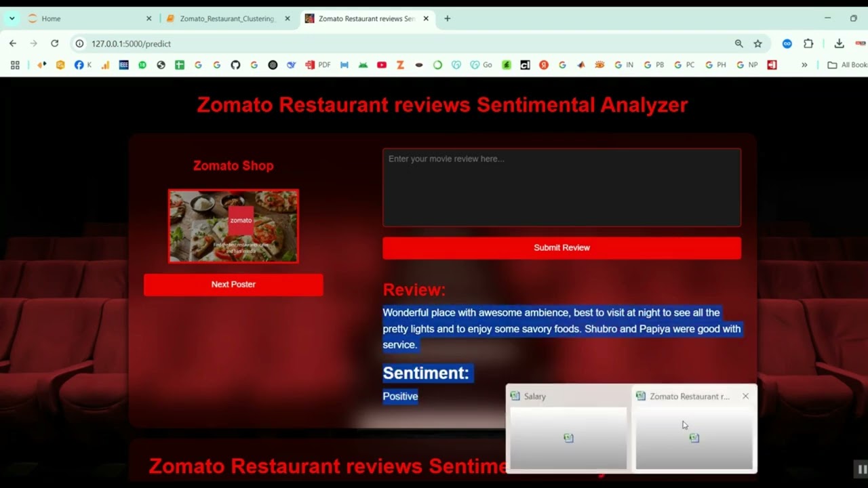Open a new browser tab

pyautogui.click(x=447, y=18)
